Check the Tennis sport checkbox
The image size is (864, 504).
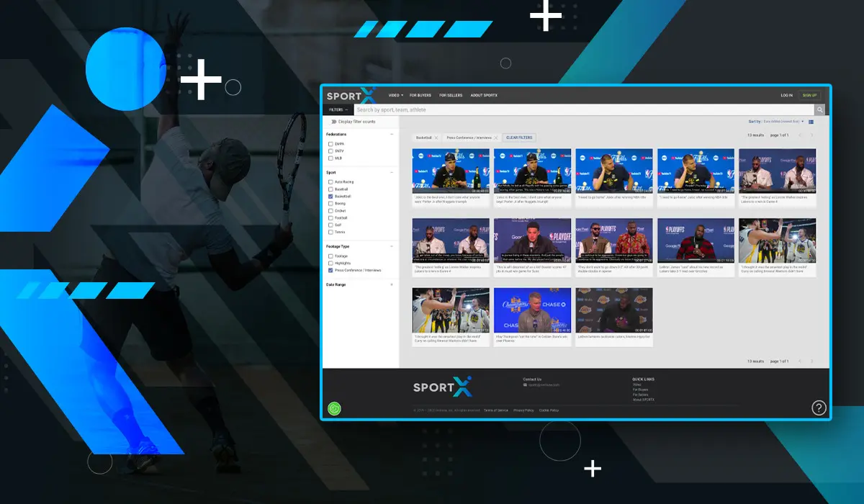[x=330, y=232]
